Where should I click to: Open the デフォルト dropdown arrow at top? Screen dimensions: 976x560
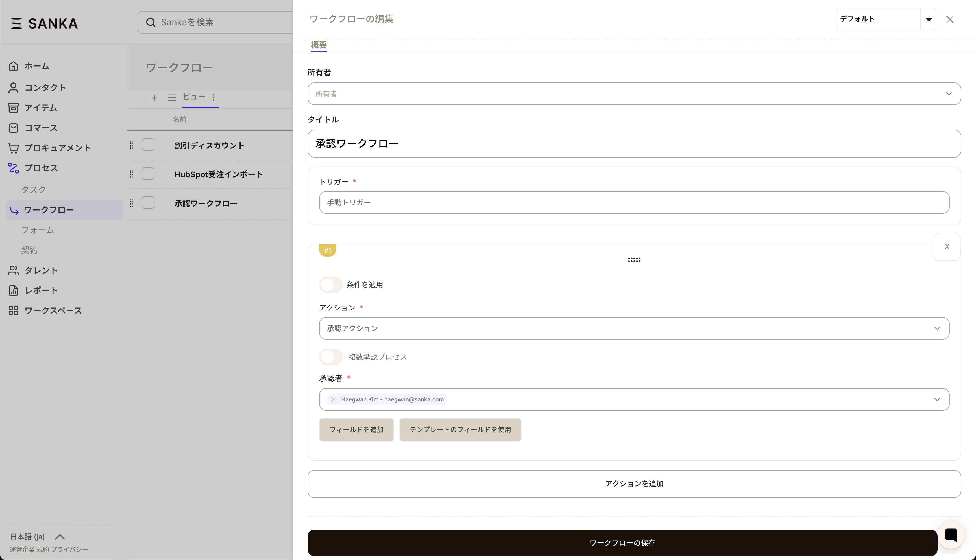coord(928,19)
